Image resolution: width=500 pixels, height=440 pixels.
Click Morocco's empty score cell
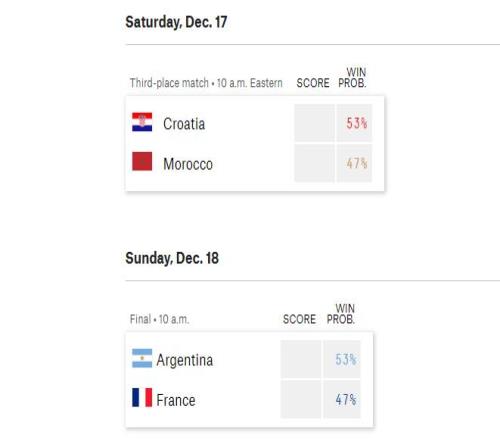(x=314, y=163)
